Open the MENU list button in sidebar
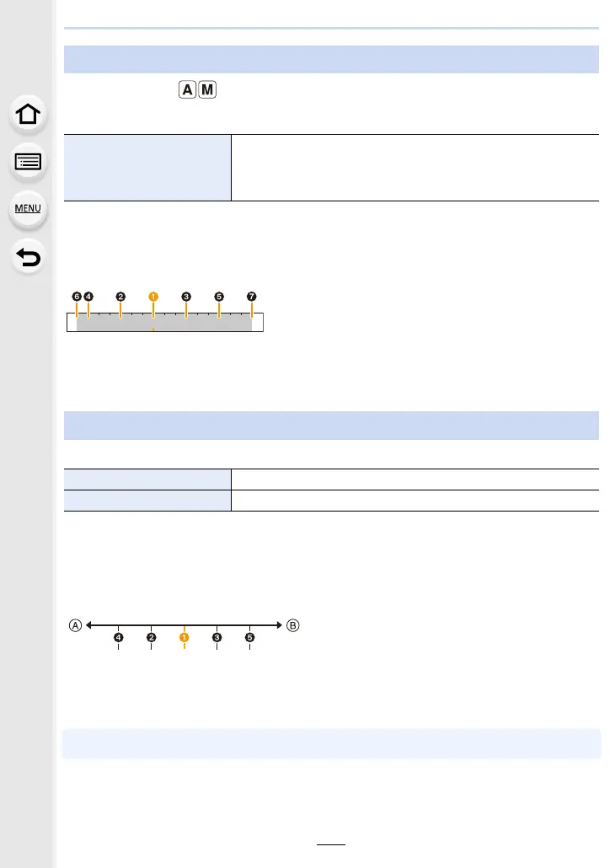The height and width of the screenshot is (868, 610). (x=28, y=209)
